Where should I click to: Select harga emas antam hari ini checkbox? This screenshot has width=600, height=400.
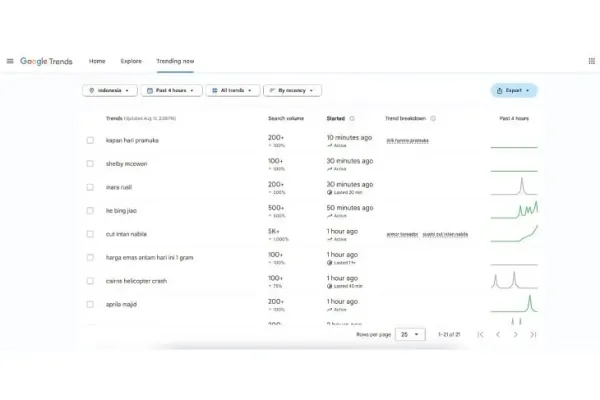coord(90,258)
